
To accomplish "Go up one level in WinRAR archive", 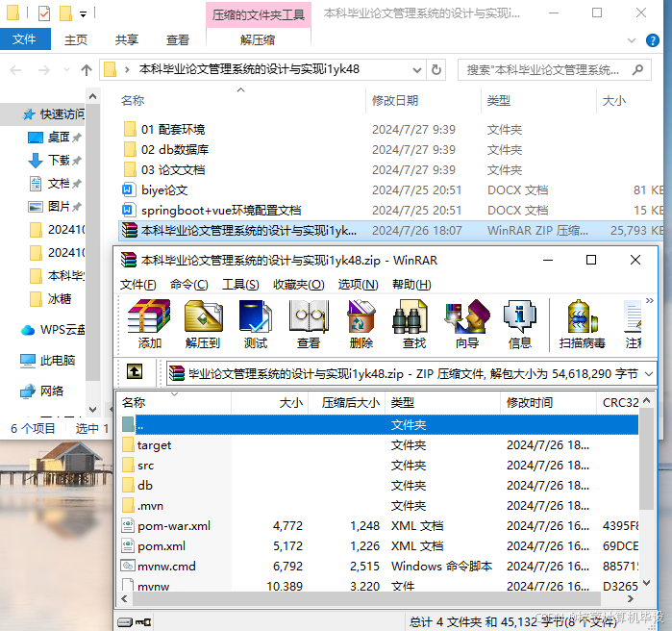I will click(x=135, y=371).
